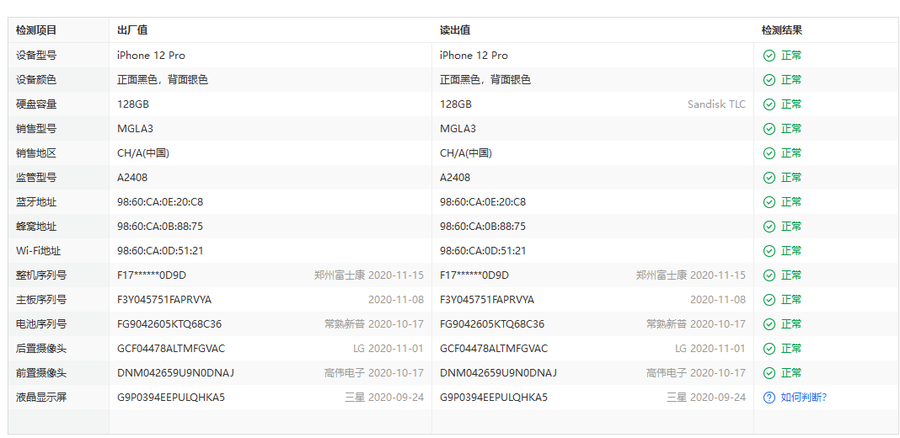This screenshot has width=900, height=438.
Task: Click read note 高伟电子 2020-10-17
Action: [x=696, y=373]
